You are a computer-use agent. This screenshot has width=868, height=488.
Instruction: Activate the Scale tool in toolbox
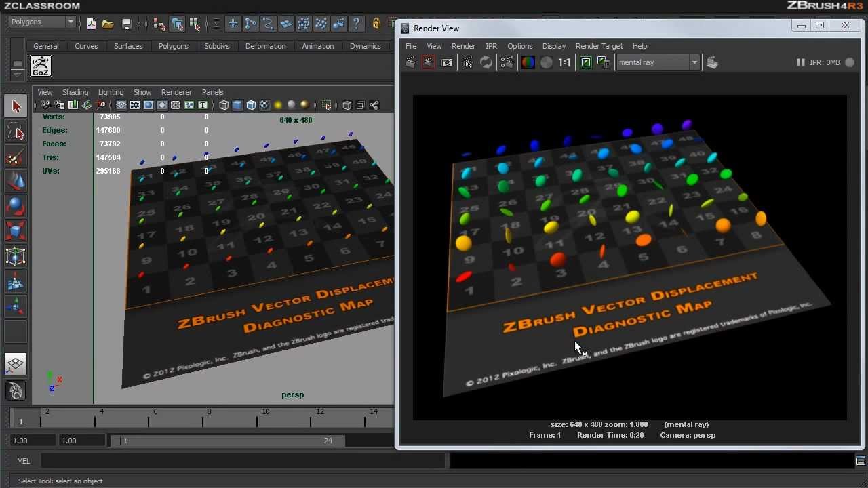point(16,231)
